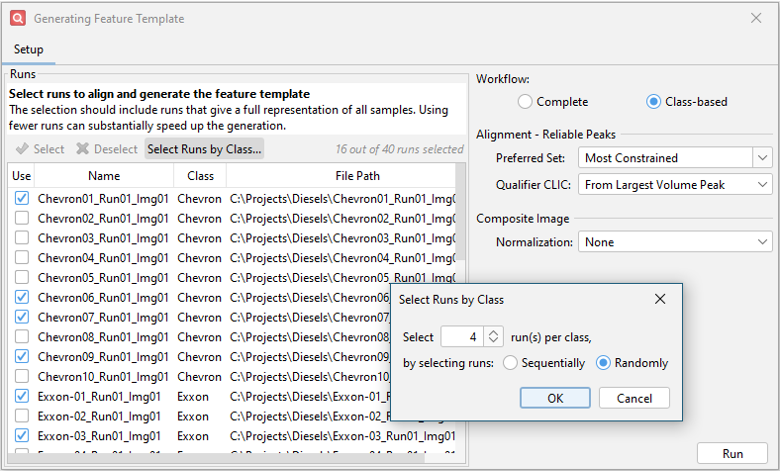Click file path of Exxon-03_Run01_Img01
The height and width of the screenshot is (471, 780).
pyautogui.click(x=342, y=436)
